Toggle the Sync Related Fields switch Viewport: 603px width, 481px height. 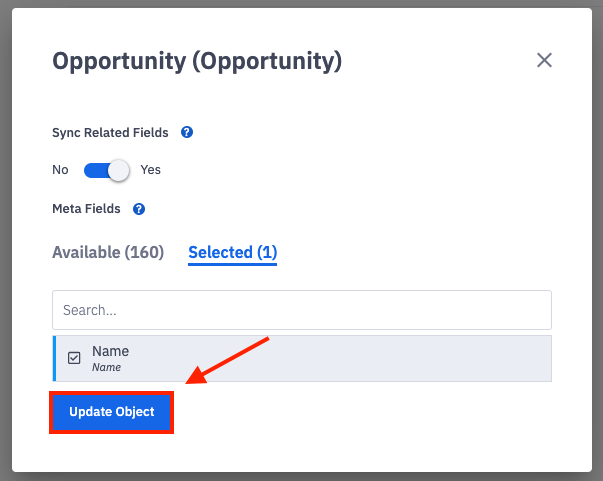[x=105, y=170]
